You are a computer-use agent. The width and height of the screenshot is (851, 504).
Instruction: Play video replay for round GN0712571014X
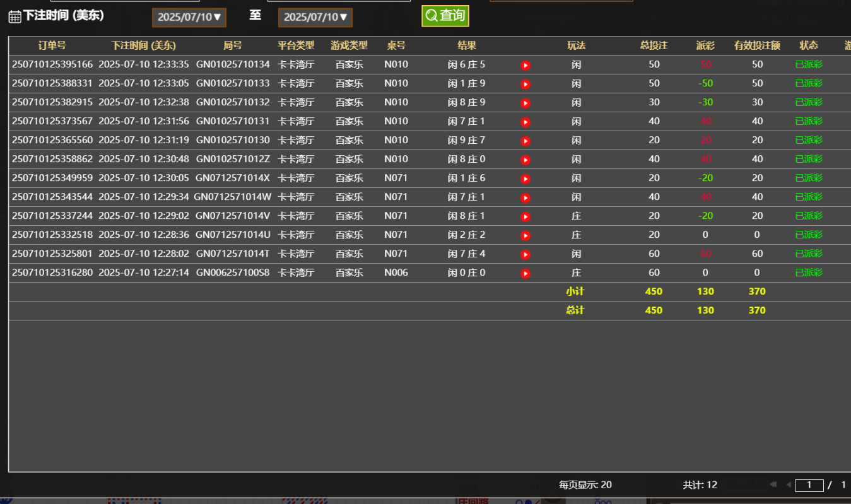[x=525, y=179]
